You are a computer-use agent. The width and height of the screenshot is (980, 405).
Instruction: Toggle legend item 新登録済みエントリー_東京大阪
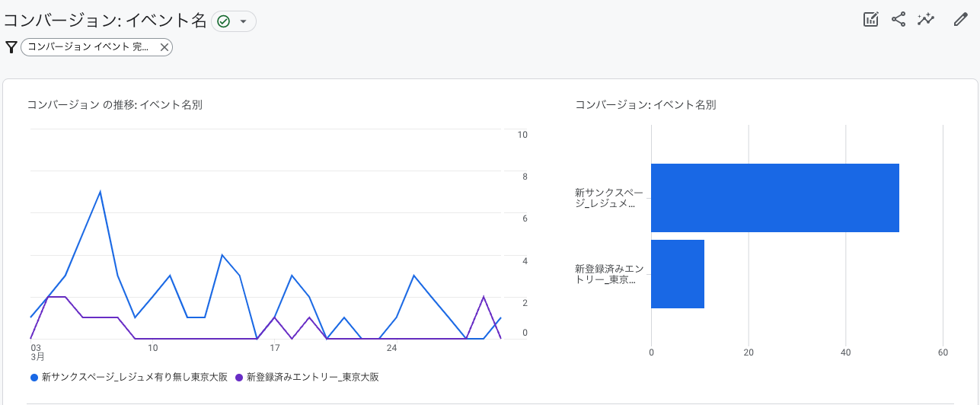(x=307, y=377)
